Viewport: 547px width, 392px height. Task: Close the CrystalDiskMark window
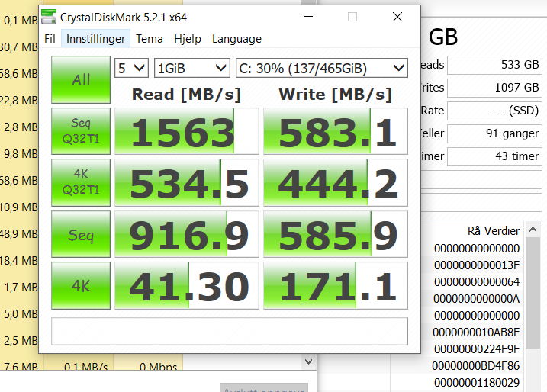(x=397, y=17)
